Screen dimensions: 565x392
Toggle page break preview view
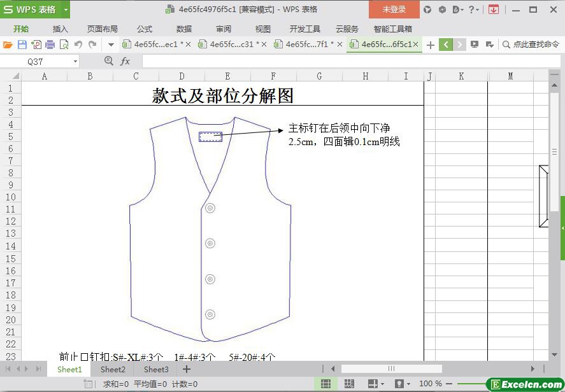(x=349, y=384)
